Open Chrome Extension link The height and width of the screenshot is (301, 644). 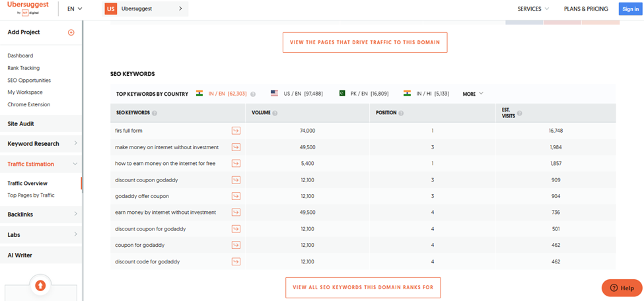click(29, 105)
